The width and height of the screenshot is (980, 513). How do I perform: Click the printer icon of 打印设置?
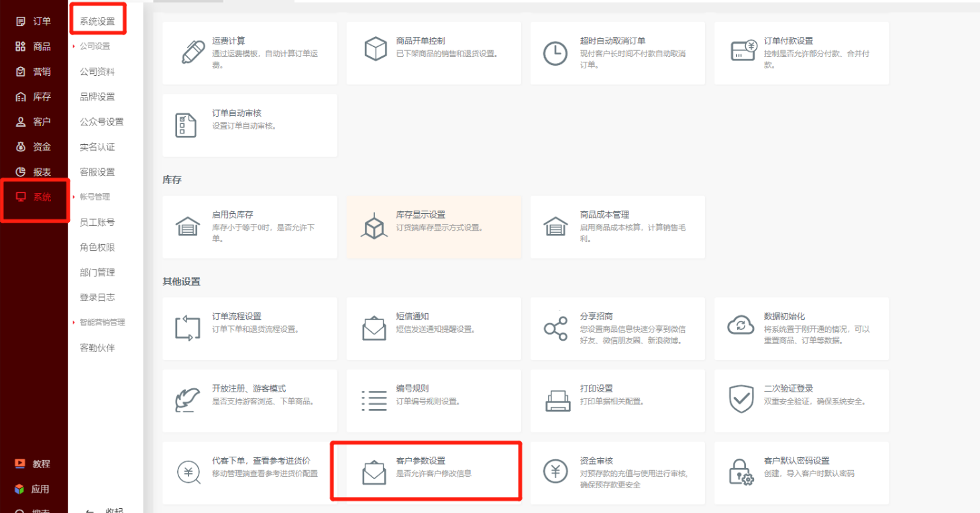click(558, 401)
